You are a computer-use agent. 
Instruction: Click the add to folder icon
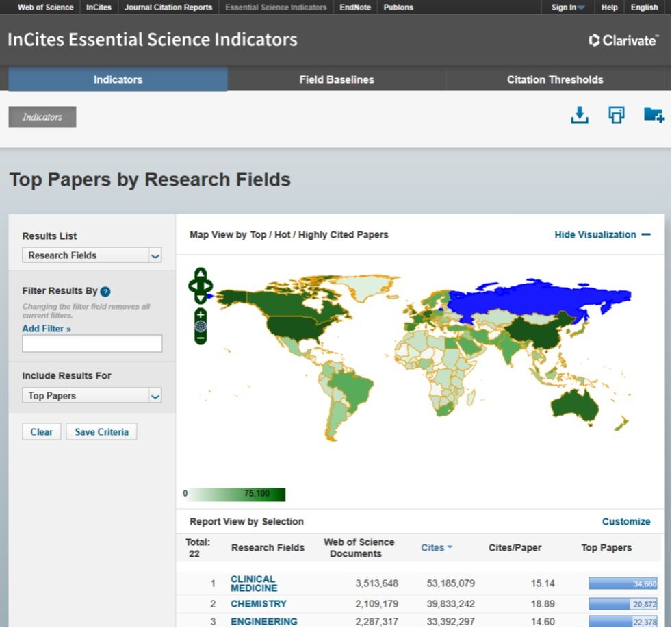click(654, 116)
